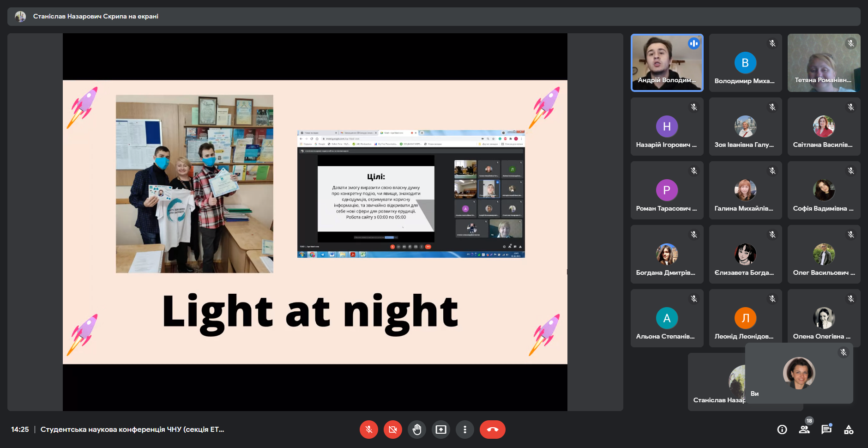Leave the call with red hang-up button
The image size is (868, 448).
tap(492, 430)
